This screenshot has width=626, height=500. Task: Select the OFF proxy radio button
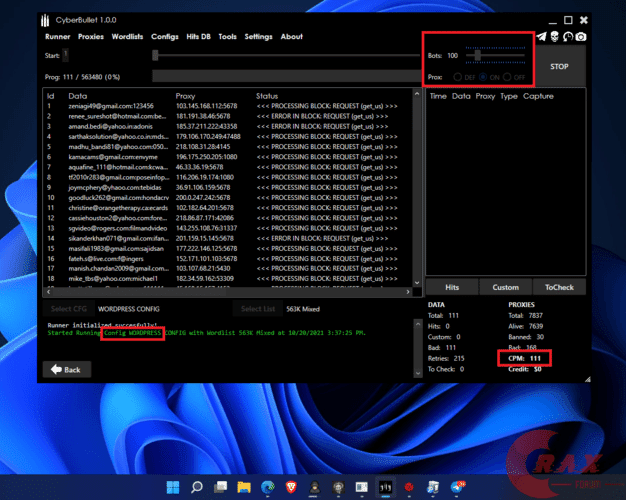click(507, 77)
